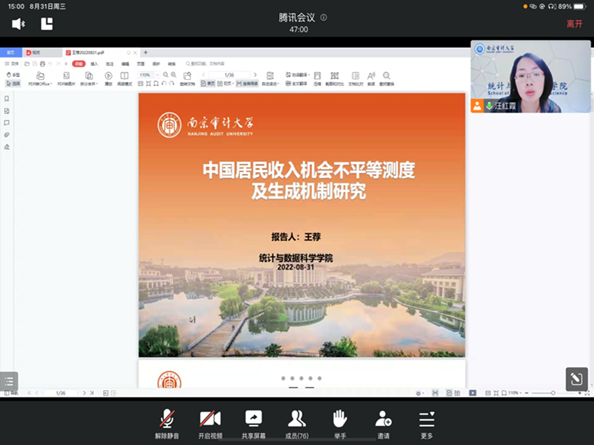
Task: Go to next page arrow in toolbar
Action: (x=255, y=75)
